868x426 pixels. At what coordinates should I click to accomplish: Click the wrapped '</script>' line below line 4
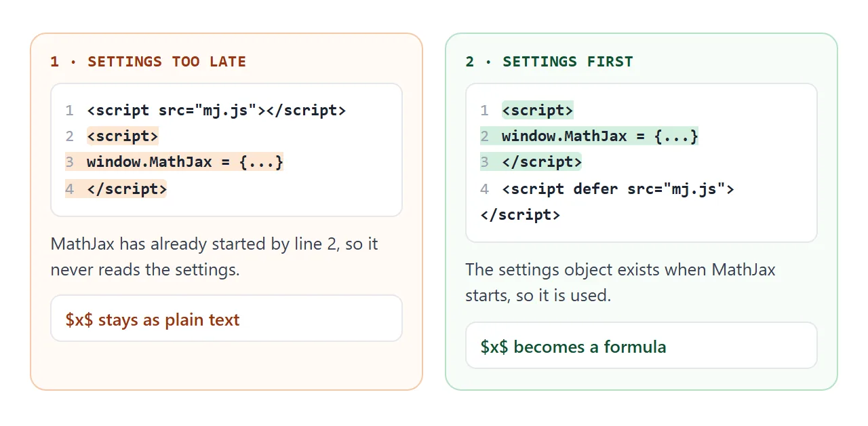520,214
